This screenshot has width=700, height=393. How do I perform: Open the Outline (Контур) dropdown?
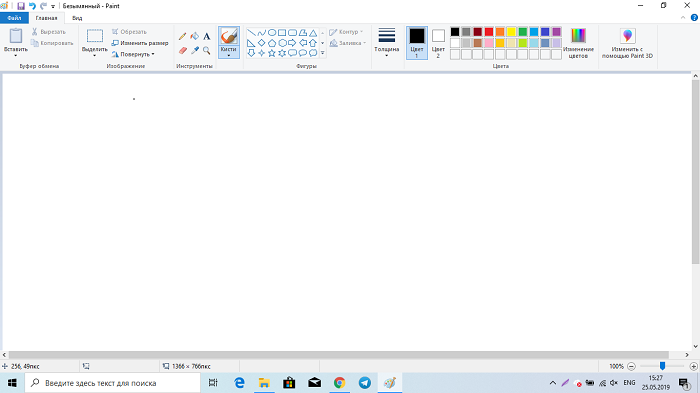point(346,32)
